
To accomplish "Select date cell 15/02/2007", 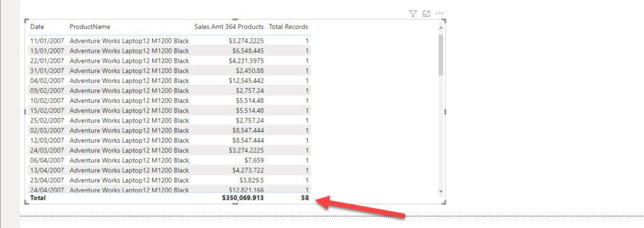I will [47, 111].
